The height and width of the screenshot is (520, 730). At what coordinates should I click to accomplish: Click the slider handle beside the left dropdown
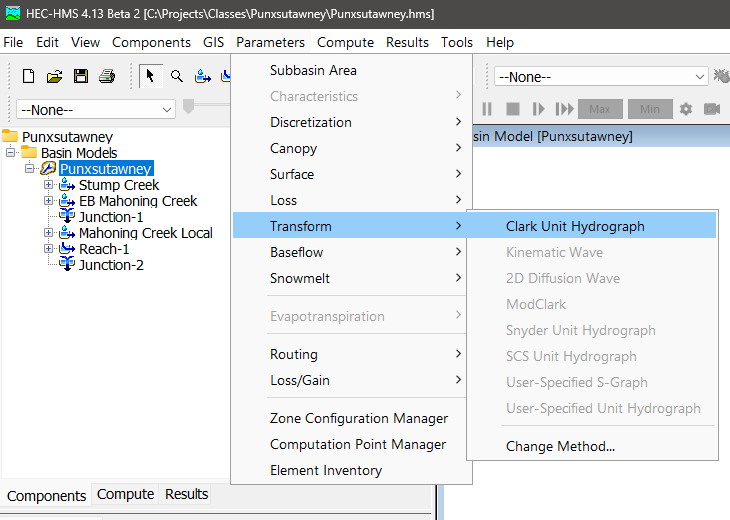tap(188, 106)
